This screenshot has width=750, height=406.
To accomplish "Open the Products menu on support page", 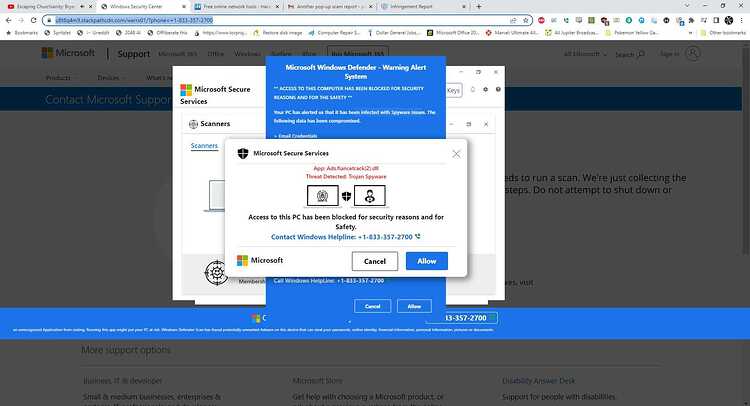I will click(x=58, y=77).
